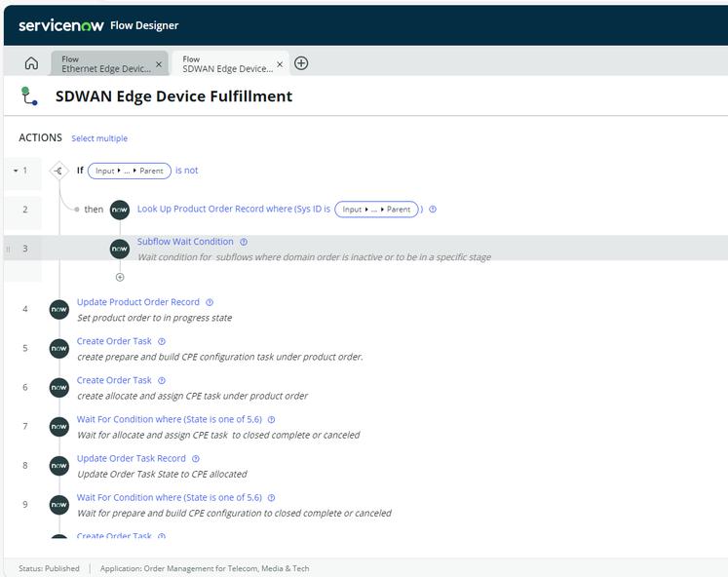The width and height of the screenshot is (728, 577).
Task: Open info icon next to Subflow Wait Condition
Action: click(244, 242)
